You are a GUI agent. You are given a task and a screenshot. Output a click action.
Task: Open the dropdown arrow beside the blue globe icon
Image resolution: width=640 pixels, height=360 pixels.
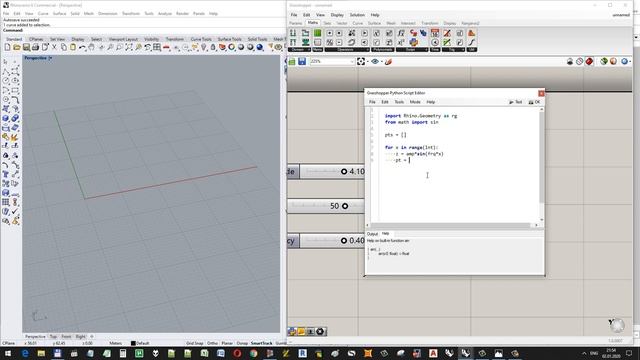tap(630, 62)
